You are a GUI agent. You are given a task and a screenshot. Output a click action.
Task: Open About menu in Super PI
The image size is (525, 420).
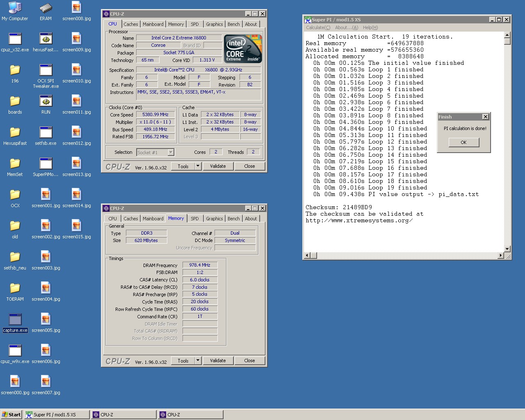[x=347, y=27]
